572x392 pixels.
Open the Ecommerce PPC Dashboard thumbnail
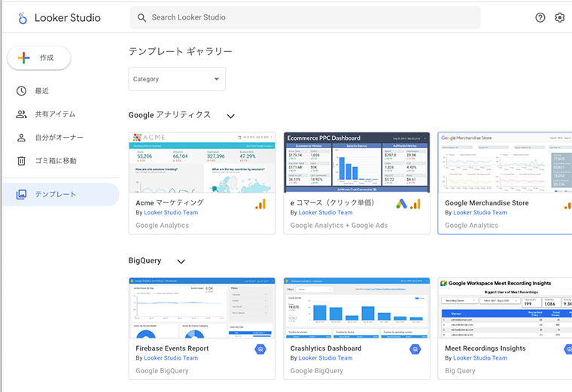[x=357, y=163]
